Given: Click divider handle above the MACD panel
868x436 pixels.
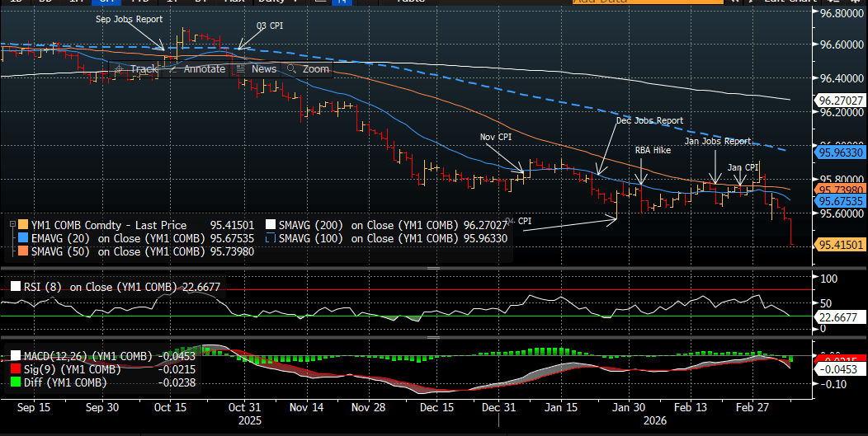Looking at the screenshot, I should click(433, 337).
